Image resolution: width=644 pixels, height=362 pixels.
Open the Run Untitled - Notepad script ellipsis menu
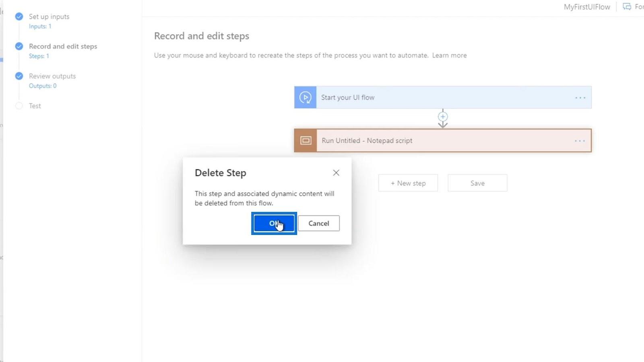coord(580,141)
